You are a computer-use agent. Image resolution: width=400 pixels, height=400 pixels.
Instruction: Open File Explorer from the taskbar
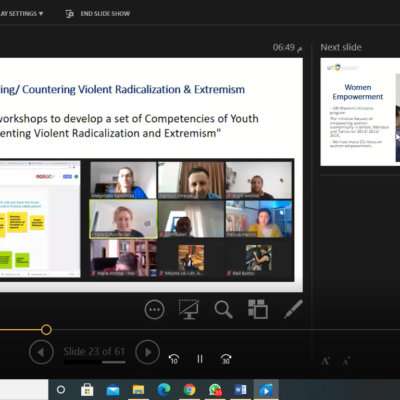pos(138,389)
